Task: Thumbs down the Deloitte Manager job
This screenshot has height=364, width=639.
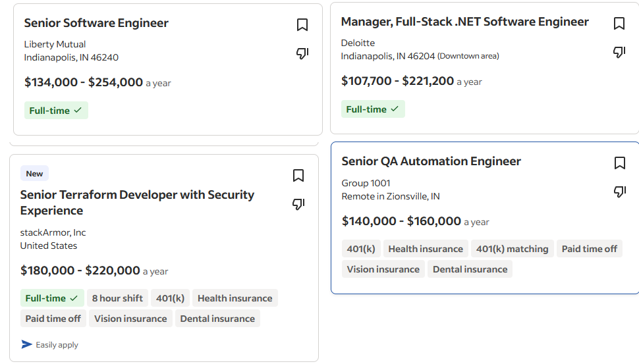Action: (619, 52)
